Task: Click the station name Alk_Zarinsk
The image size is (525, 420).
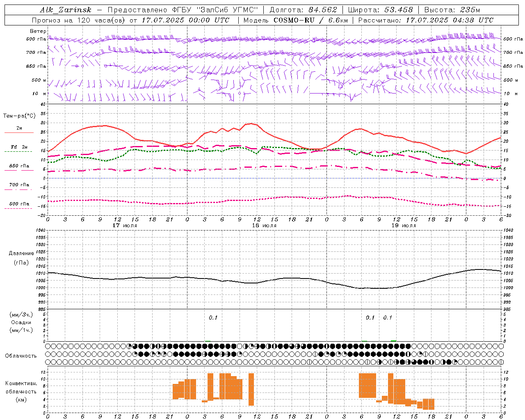Action: click(66, 10)
